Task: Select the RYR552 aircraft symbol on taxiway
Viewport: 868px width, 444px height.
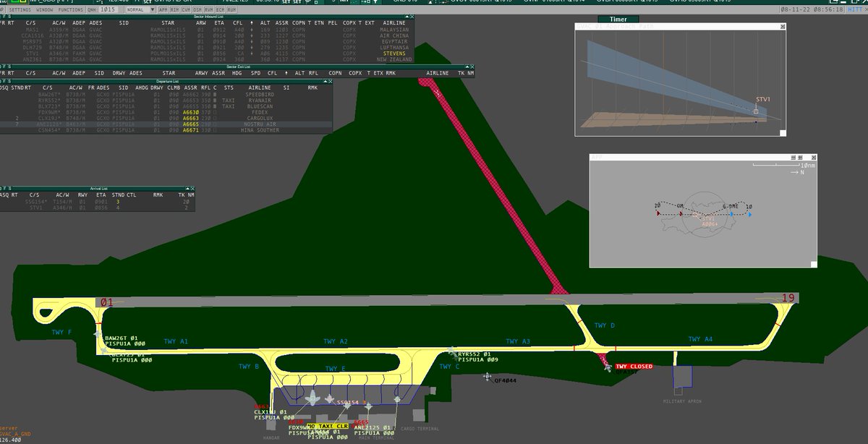Action: click(452, 351)
